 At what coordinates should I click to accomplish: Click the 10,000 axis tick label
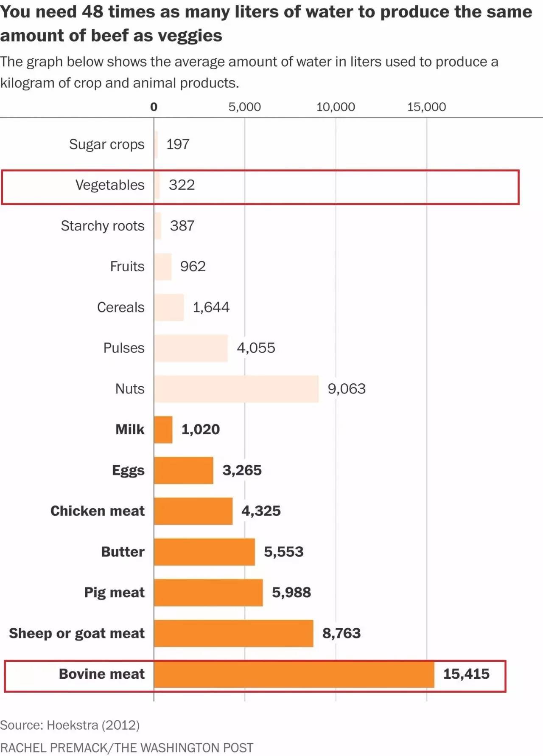click(336, 107)
